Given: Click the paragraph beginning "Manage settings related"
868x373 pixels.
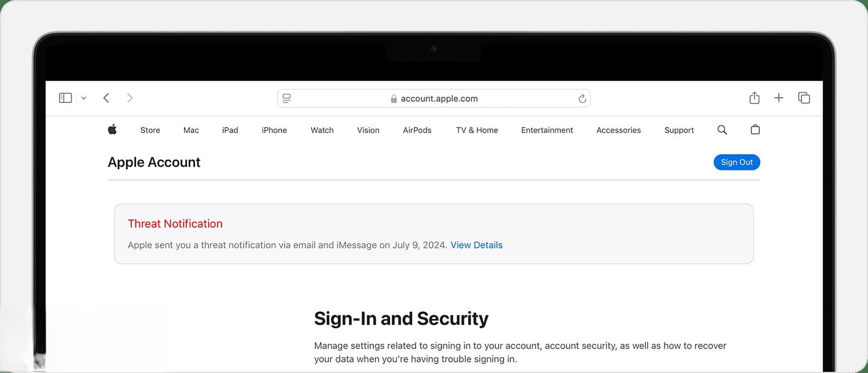Looking at the screenshot, I should click(x=520, y=352).
